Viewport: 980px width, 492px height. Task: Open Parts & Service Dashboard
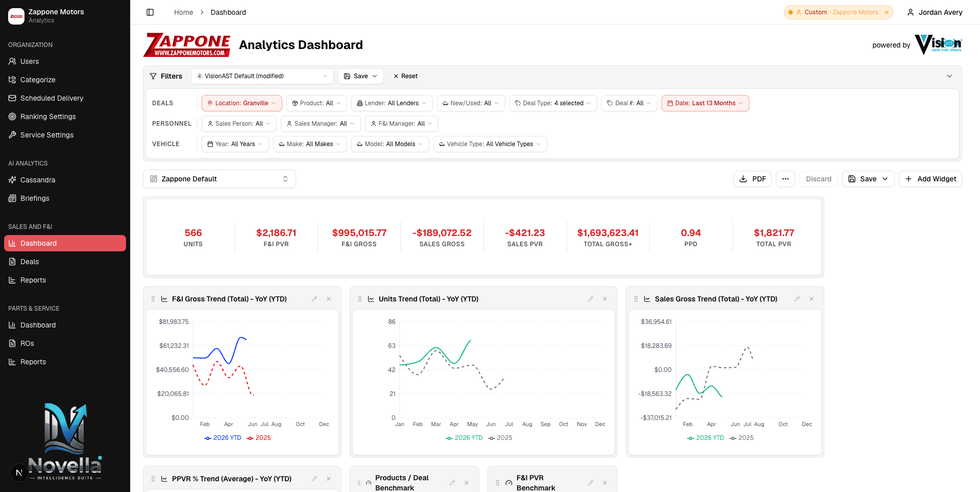[x=65, y=325]
